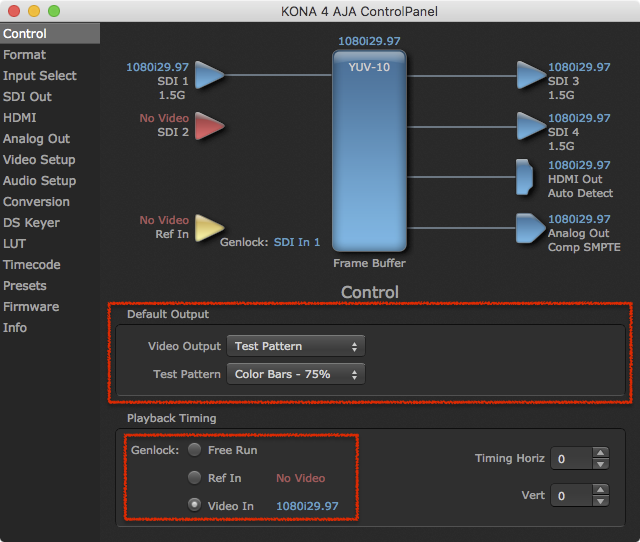Click the Genlock SDI In 1 link
Screen dimensions: 640x542
tap(297, 242)
